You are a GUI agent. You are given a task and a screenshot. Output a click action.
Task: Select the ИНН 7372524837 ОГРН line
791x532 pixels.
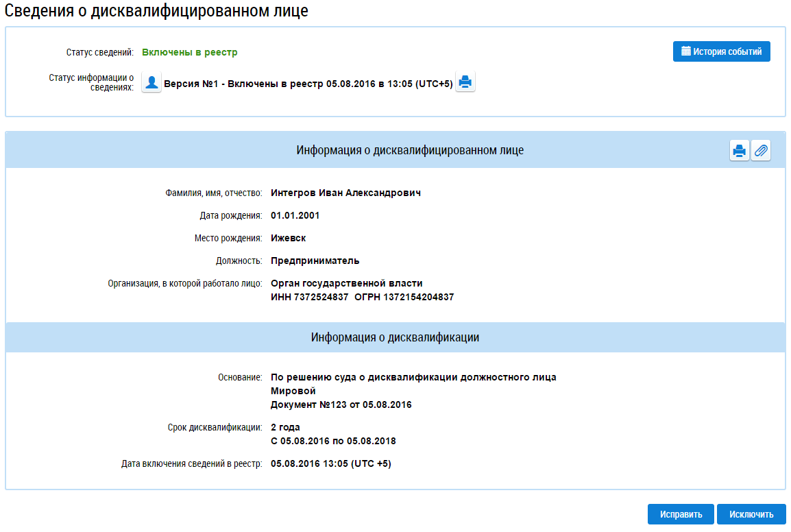362,298
